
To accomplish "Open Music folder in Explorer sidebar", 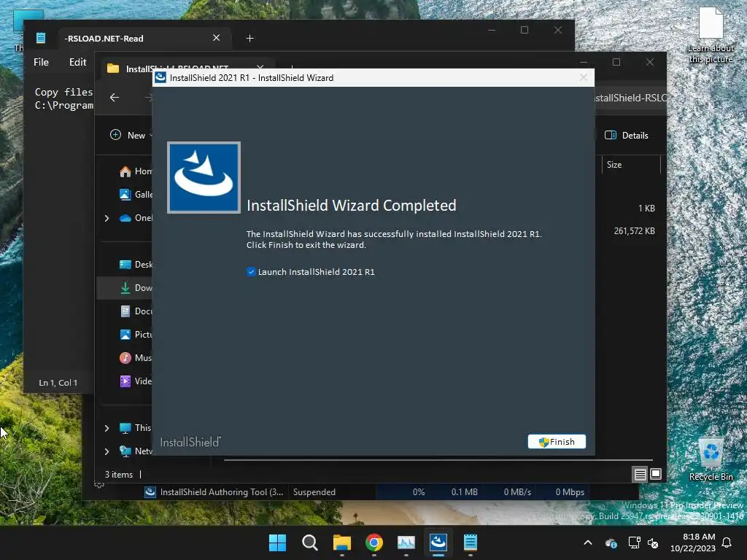I will [x=136, y=357].
